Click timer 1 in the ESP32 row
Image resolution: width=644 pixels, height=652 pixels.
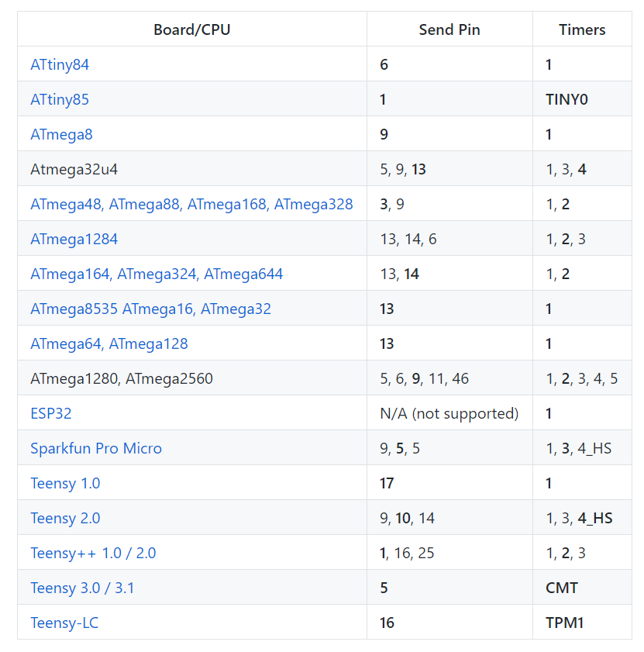[549, 414]
